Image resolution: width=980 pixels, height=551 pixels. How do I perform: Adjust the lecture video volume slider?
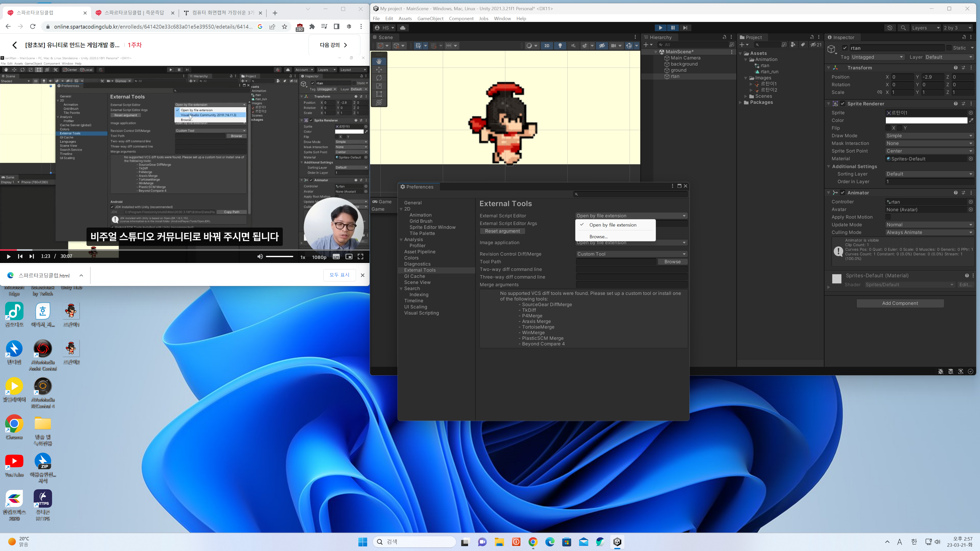[280, 257]
